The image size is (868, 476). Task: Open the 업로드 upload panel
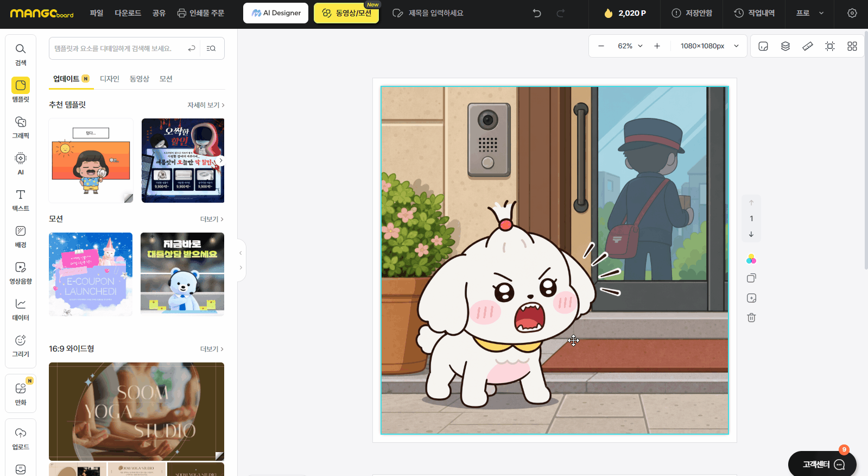click(21, 439)
